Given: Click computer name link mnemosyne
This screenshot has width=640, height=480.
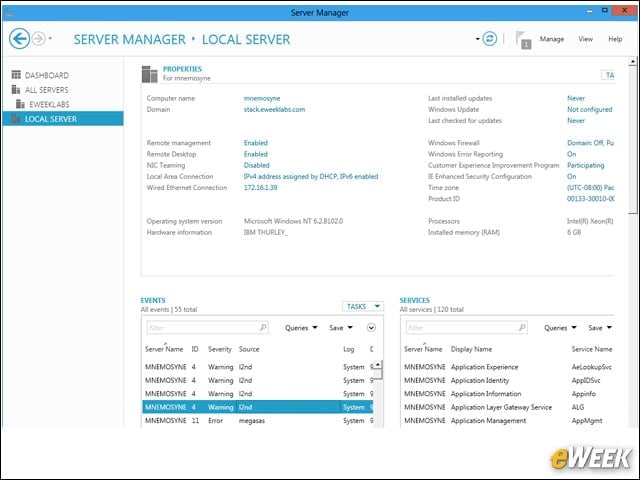Looking at the screenshot, I should tap(262, 98).
